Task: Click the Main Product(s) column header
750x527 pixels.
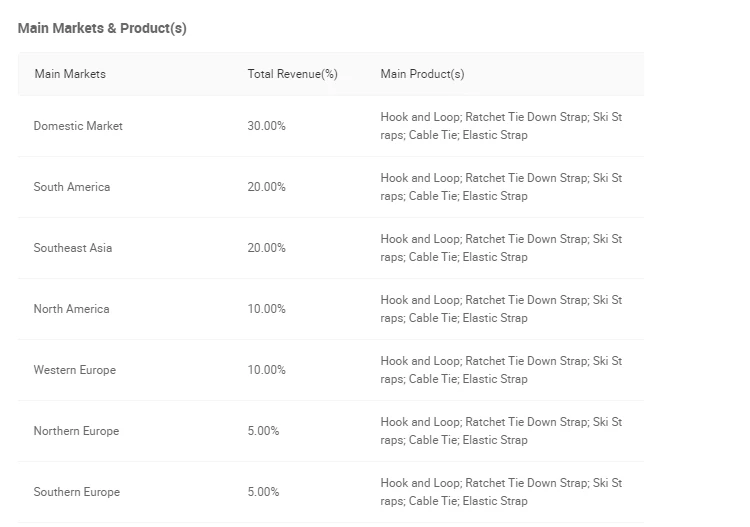Action: tap(422, 74)
